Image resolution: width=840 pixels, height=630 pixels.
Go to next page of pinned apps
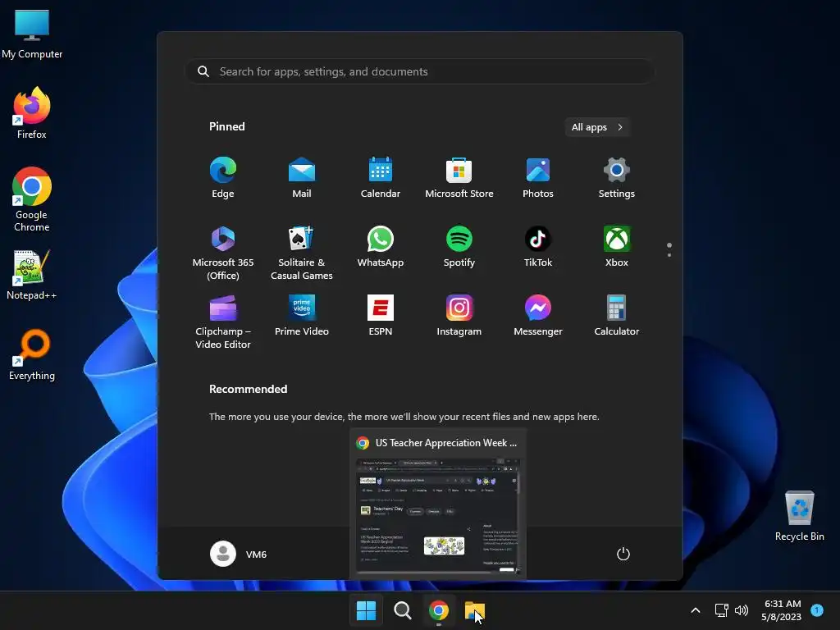pos(669,254)
